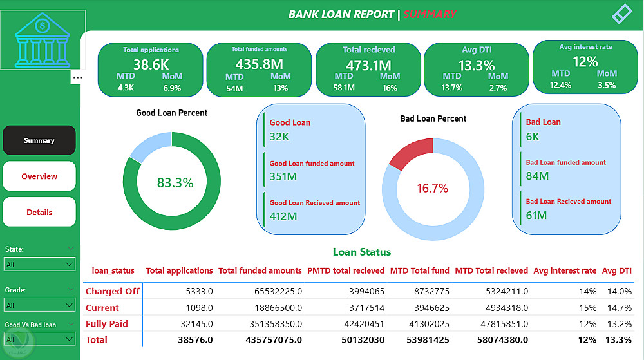
Task: Click the red Bad Loan donut segment
Action: click(x=409, y=153)
